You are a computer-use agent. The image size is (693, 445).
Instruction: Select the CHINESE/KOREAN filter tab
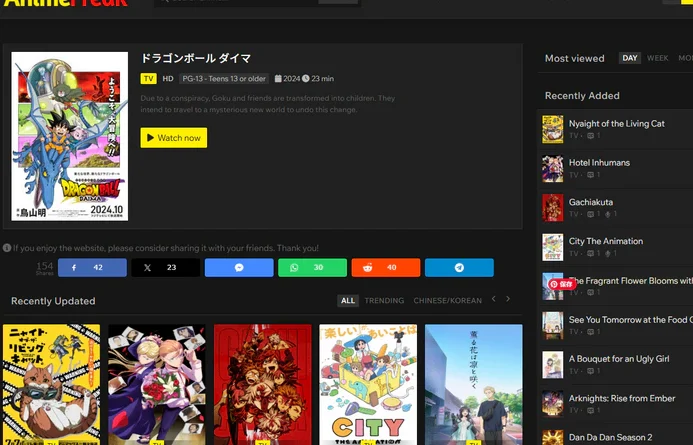[x=447, y=300]
